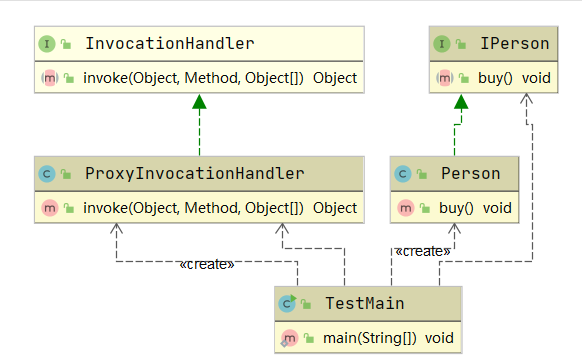Screen dimensions: 582x364
Task: Click the abstract invoke method icon in InvocationHandler
Action: click(x=50, y=78)
